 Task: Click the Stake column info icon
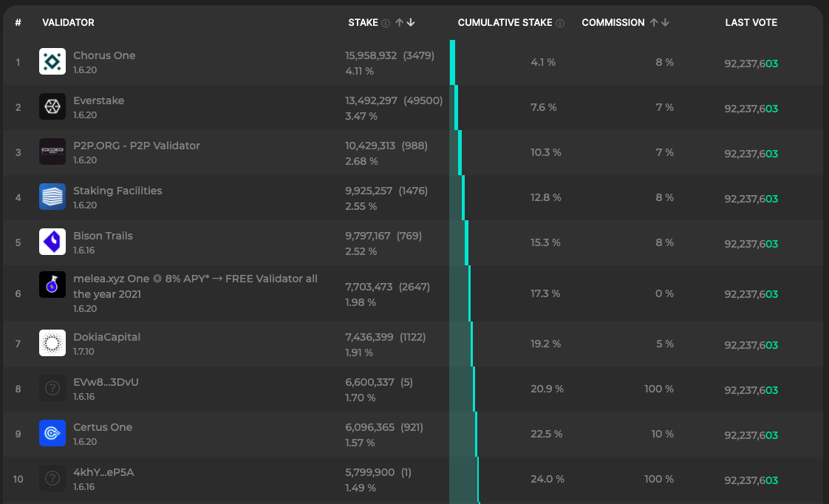386,23
